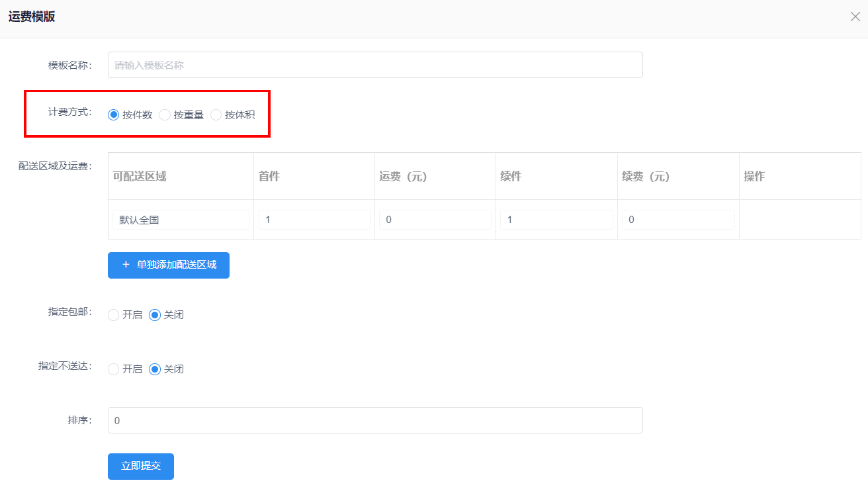This screenshot has height=497, width=868.
Task: Click the 操作 column header
Action: point(754,176)
